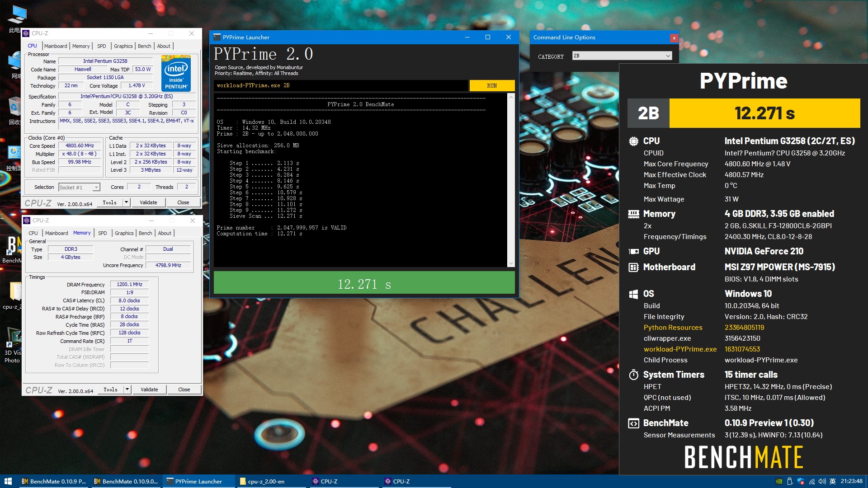The width and height of the screenshot is (868, 488).
Task: Expand Tools arrow in Memory window of CPU-Z
Action: (127, 389)
